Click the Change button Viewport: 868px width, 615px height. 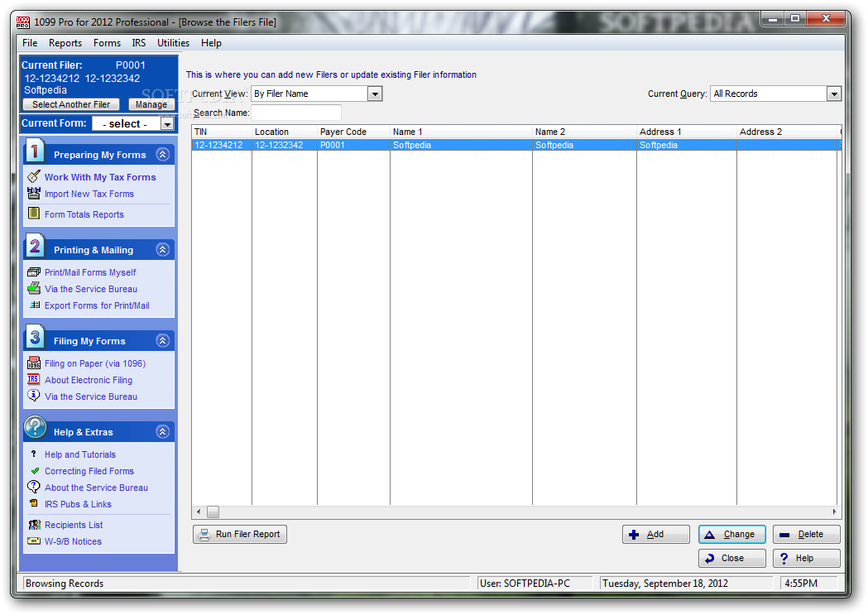pos(731,534)
